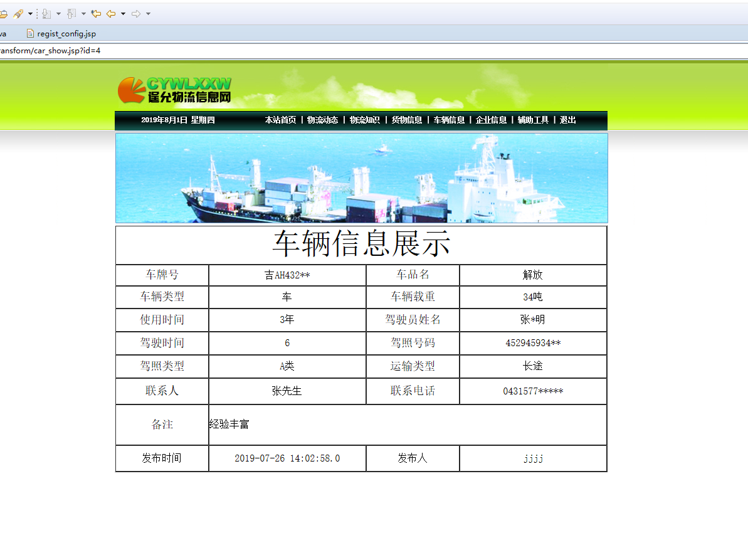Screen dimensions: 748x560
Task: Open the 车辆信息 menu item
Action: 450,120
